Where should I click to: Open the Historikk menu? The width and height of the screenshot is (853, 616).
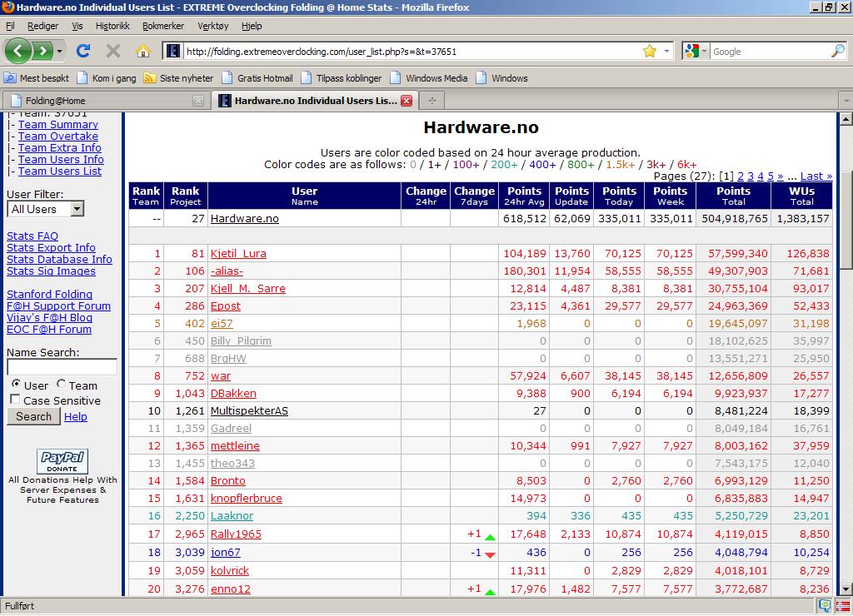pyautogui.click(x=112, y=26)
